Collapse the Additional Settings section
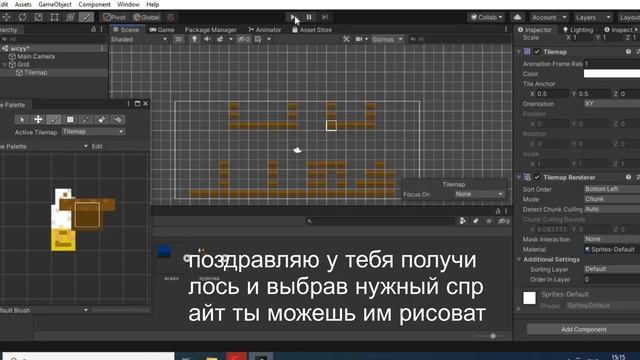The image size is (640, 360). 519,260
